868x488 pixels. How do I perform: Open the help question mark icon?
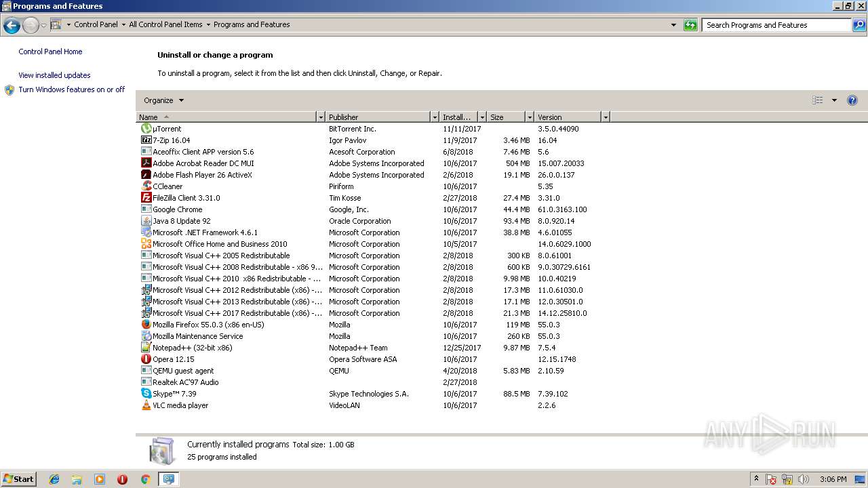point(852,100)
